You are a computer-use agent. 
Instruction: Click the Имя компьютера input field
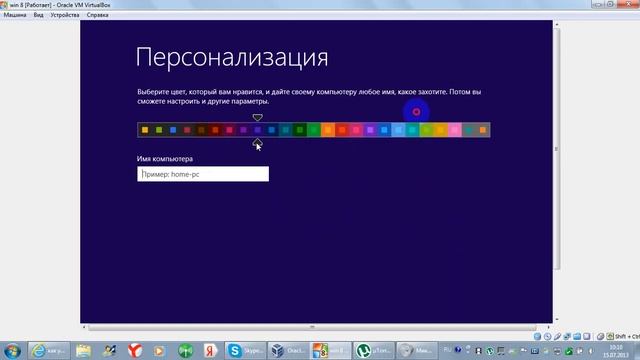203,174
